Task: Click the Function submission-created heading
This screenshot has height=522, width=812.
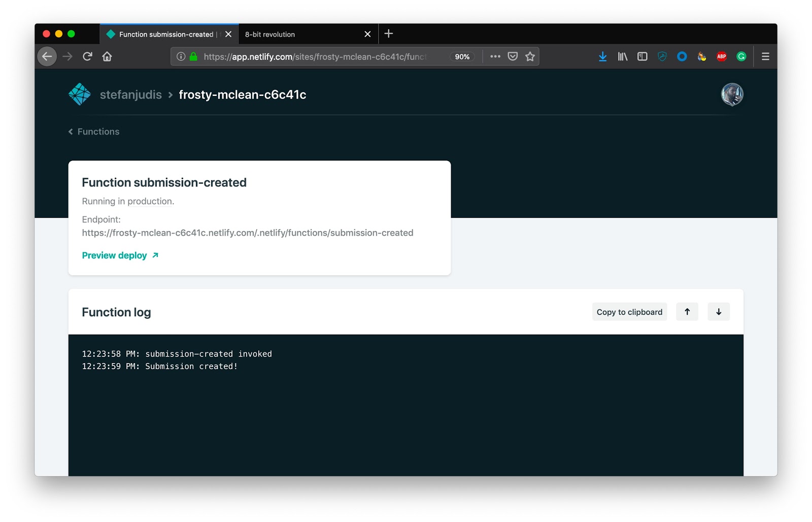Action: tap(164, 182)
